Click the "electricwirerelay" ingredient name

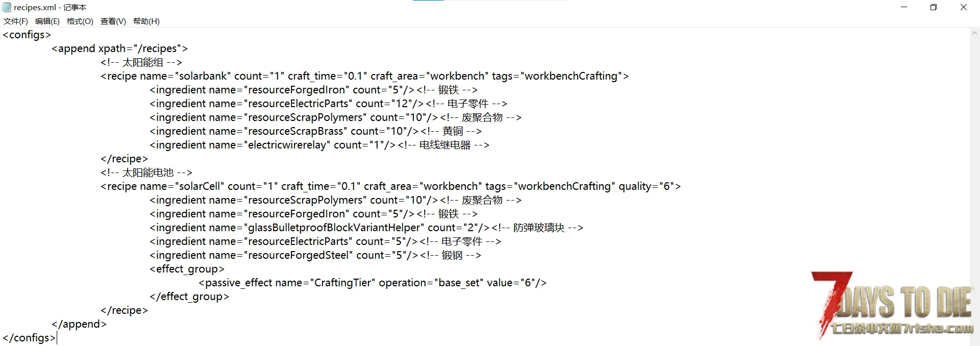click(287, 145)
